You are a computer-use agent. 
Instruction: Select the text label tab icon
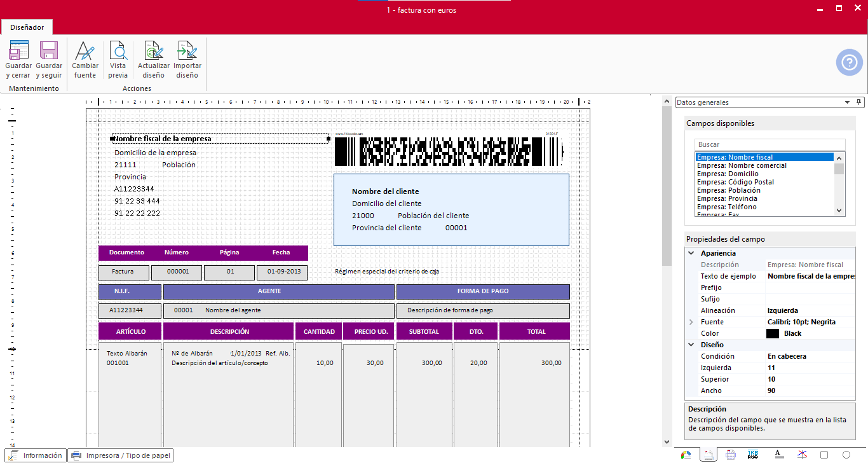point(778,455)
